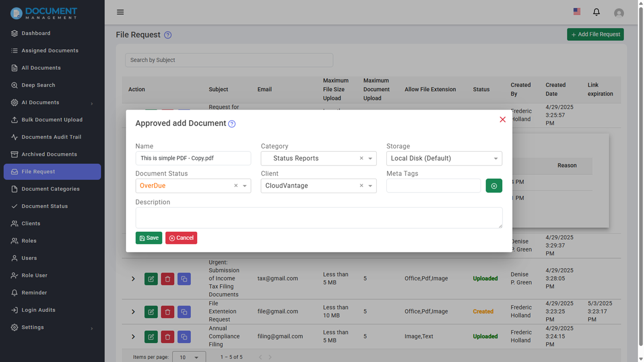Open the Storage dropdown
644x362 pixels.
pos(495,158)
